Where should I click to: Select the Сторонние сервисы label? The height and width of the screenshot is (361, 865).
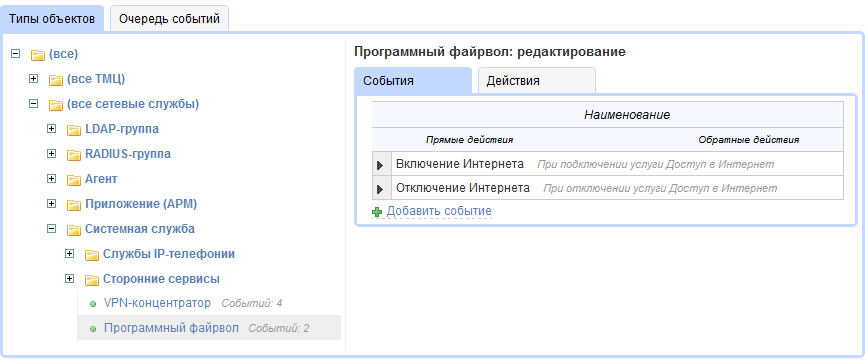click(x=162, y=279)
